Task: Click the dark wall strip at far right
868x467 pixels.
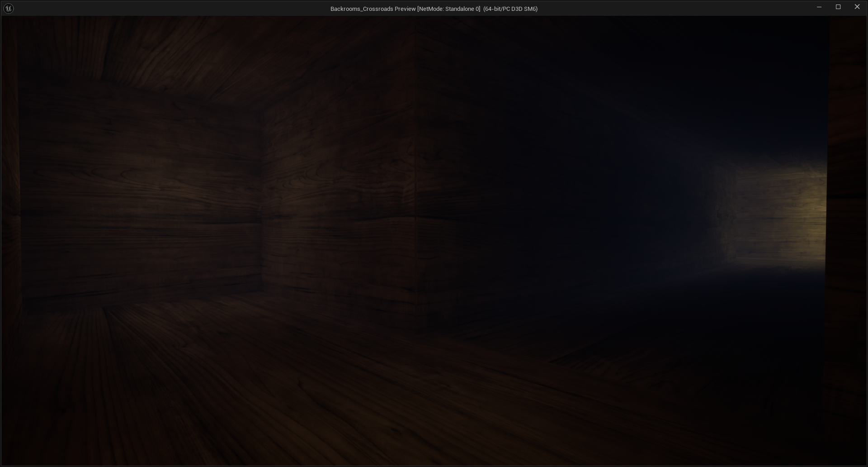Action: (848, 226)
